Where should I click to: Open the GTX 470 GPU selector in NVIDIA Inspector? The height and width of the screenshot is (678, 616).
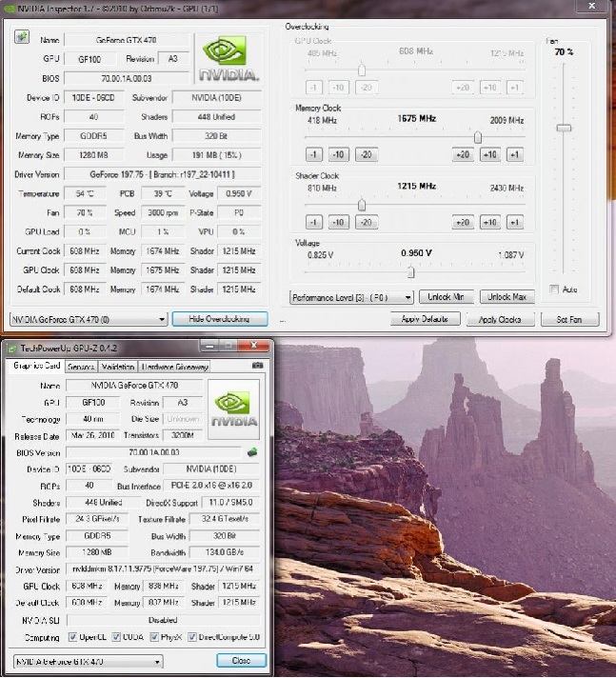(x=89, y=320)
